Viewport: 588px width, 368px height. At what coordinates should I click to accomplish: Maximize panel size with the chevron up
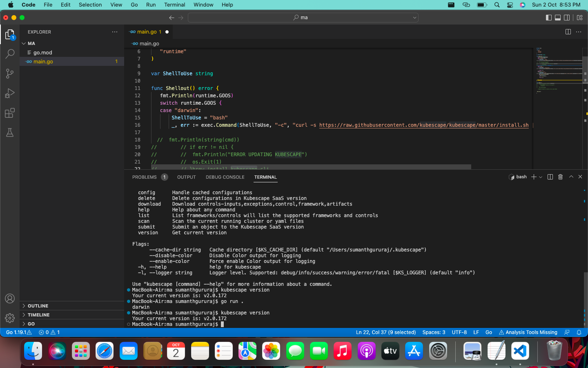[x=571, y=177]
